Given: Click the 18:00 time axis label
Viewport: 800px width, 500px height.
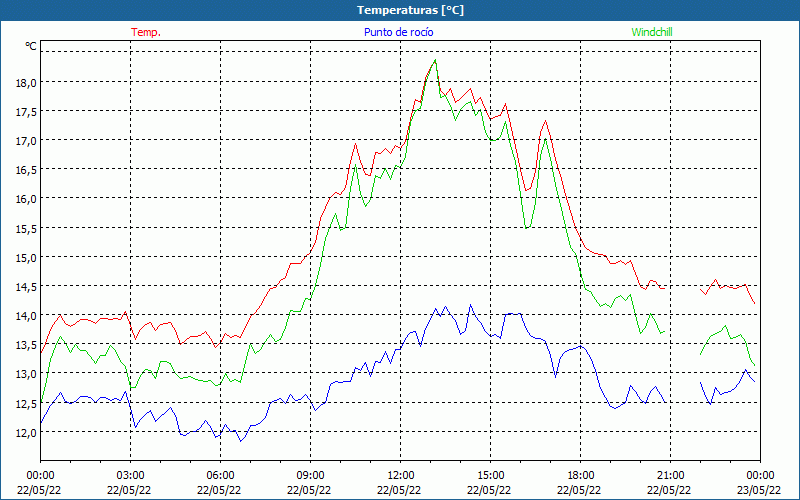Looking at the screenshot, I should coord(580,475).
